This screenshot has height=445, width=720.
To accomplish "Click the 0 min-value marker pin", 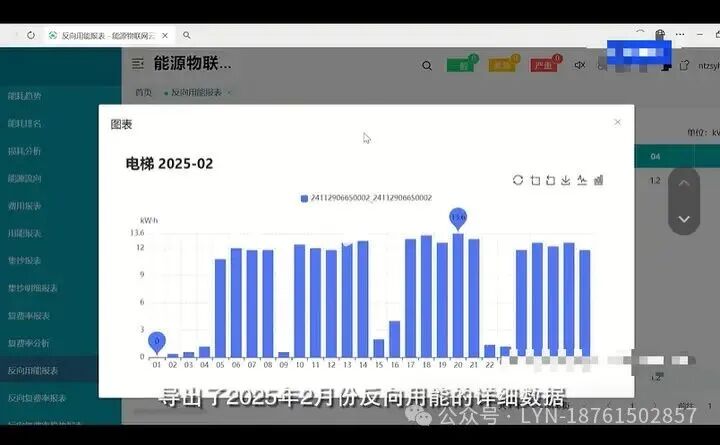I will click(x=157, y=342).
